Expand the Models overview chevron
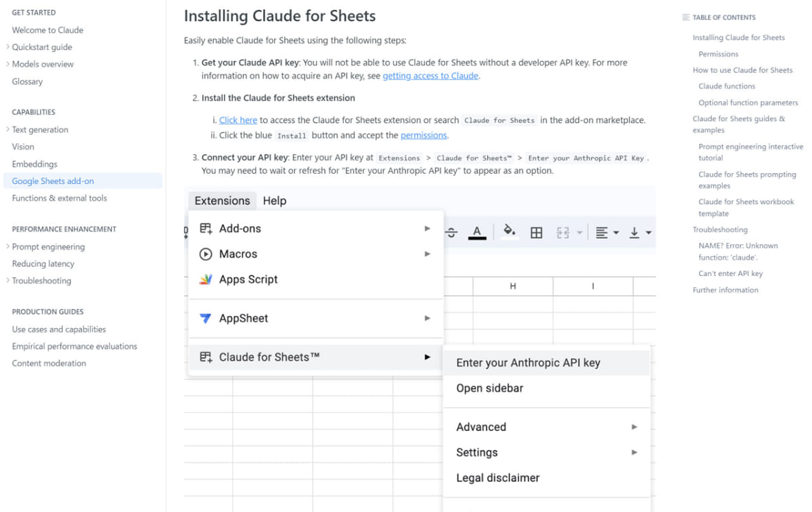Screen dimensions: 812x512 tap(7, 64)
